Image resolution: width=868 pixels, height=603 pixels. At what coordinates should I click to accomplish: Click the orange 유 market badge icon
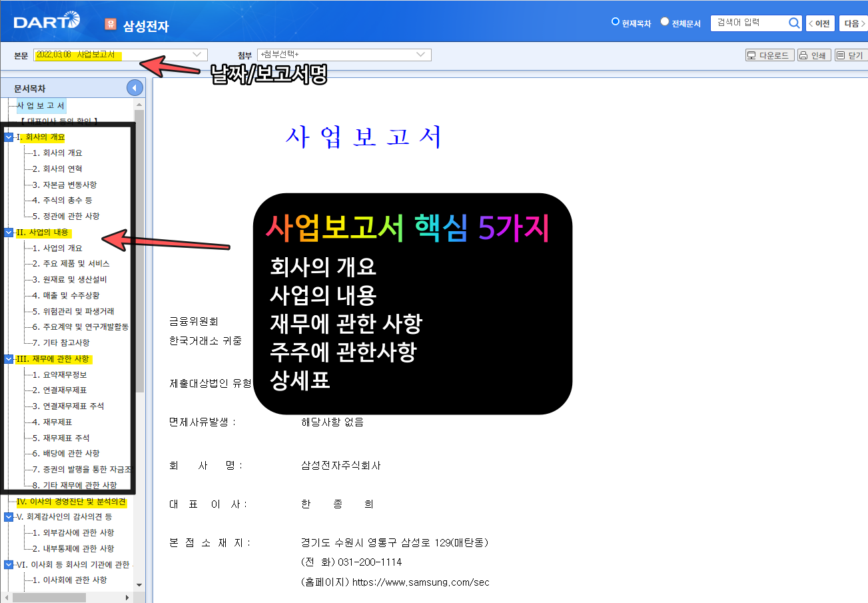click(111, 25)
